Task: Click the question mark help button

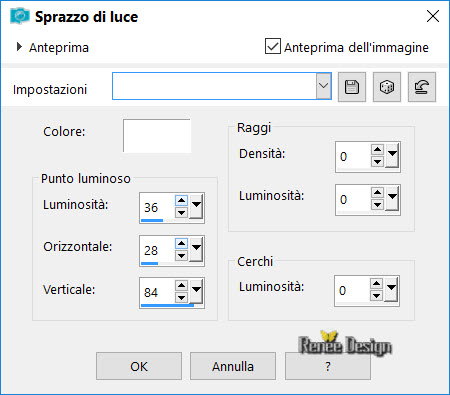Action: point(328,366)
